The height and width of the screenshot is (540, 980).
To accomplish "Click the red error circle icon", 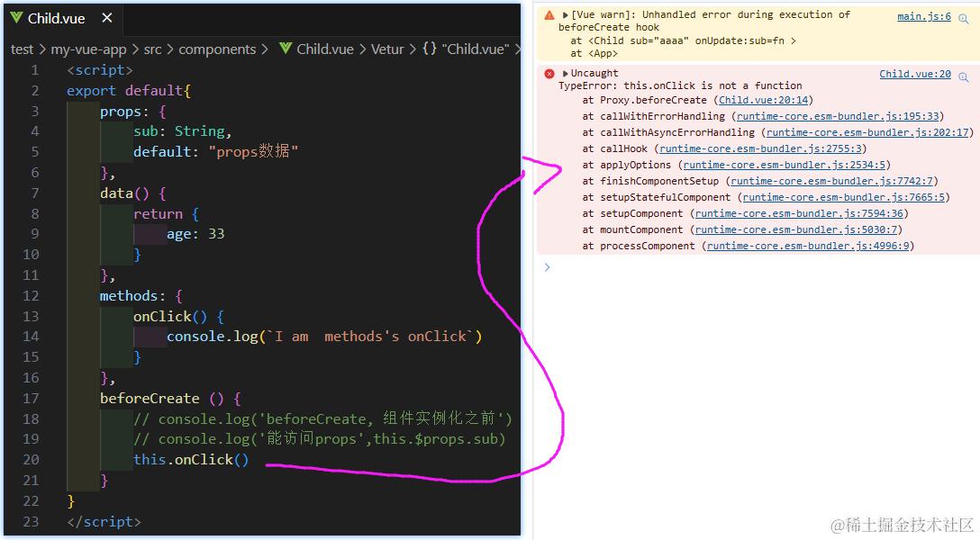I will coord(549,74).
